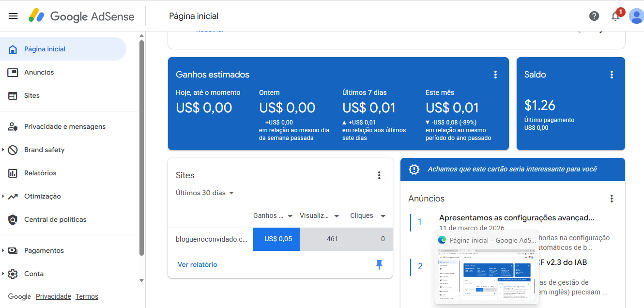Viewport: 644px width, 308px height.
Task: Open Saldo card three-dot menu
Action: [x=612, y=75]
